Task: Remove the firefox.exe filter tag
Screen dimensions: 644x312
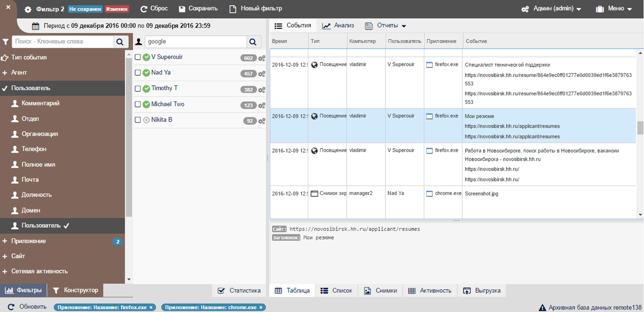Action: point(151,307)
